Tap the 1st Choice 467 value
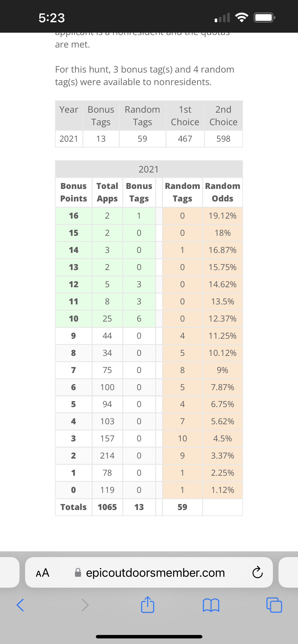298x644 pixels. (x=185, y=139)
